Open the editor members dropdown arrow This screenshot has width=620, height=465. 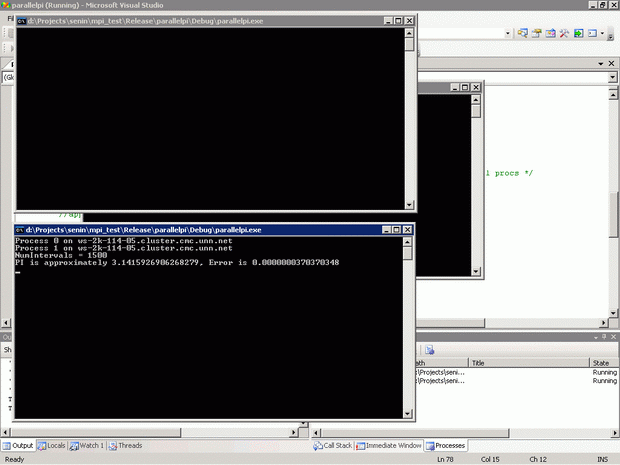(x=612, y=77)
